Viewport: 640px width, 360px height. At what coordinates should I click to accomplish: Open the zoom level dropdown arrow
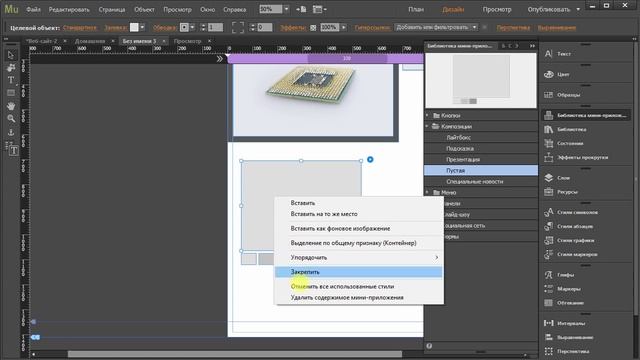pos(286,9)
